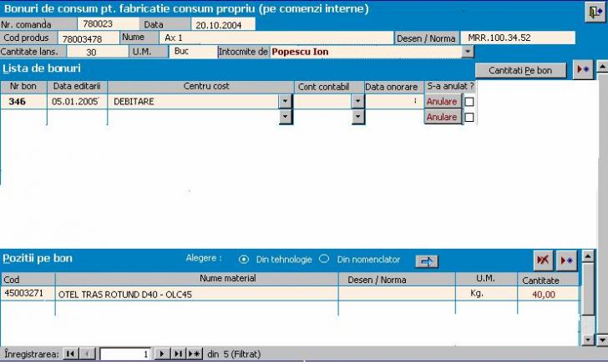Go to next record in navigation bar

(162, 354)
